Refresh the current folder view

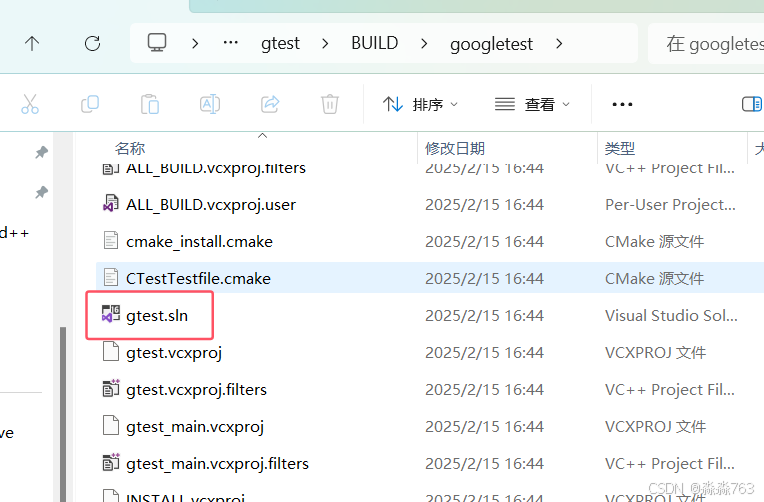pyautogui.click(x=93, y=44)
